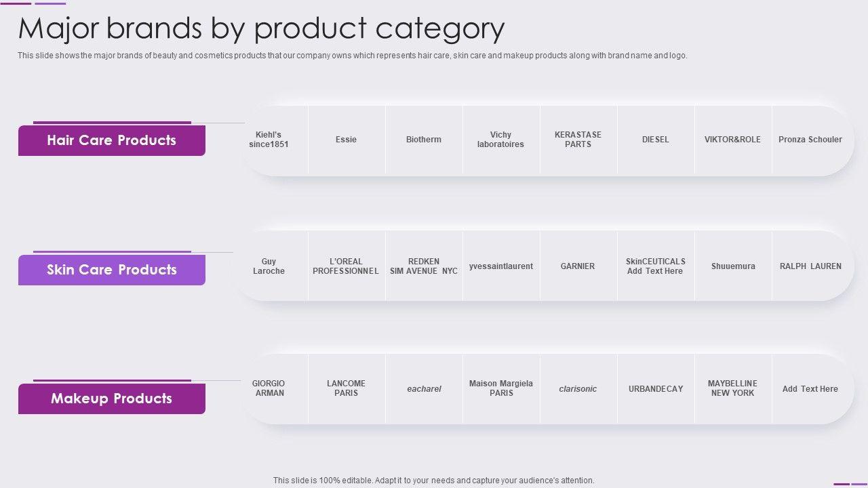Click the MAYBELLINE NEW YORK cell
Screen dimensions: 868x488
[x=732, y=388]
